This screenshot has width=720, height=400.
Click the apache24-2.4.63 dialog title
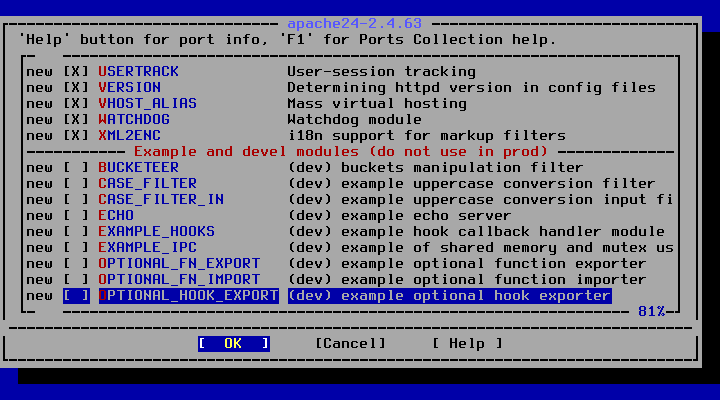[354, 23]
